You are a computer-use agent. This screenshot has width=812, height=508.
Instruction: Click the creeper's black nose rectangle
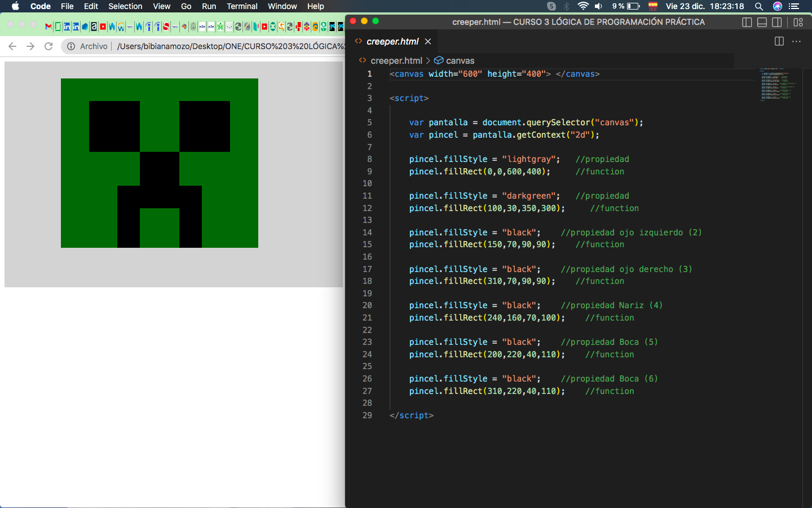[x=160, y=180]
